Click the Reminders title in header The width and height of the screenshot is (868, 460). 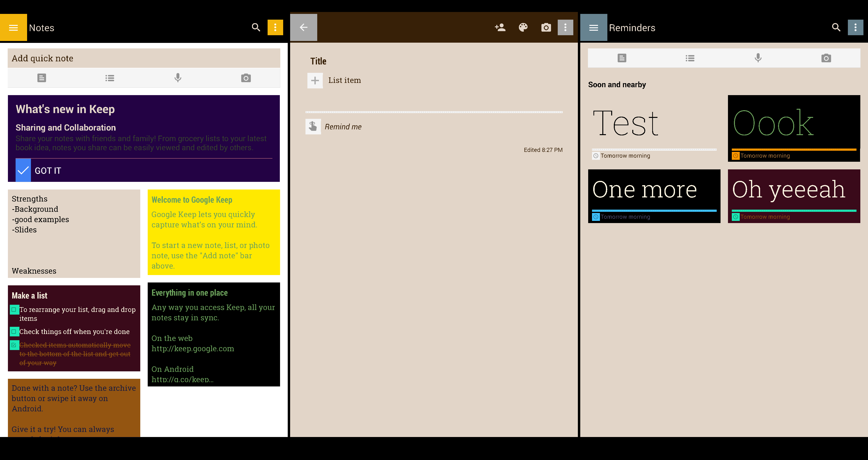[632, 28]
